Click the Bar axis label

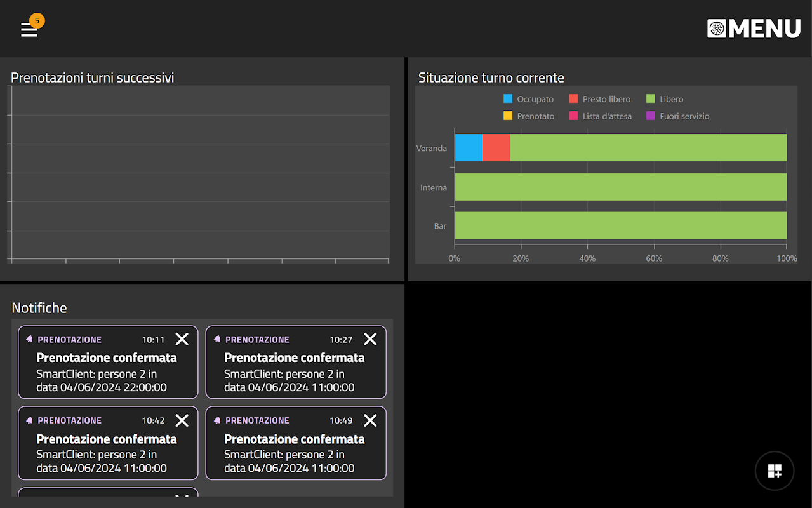(x=440, y=226)
